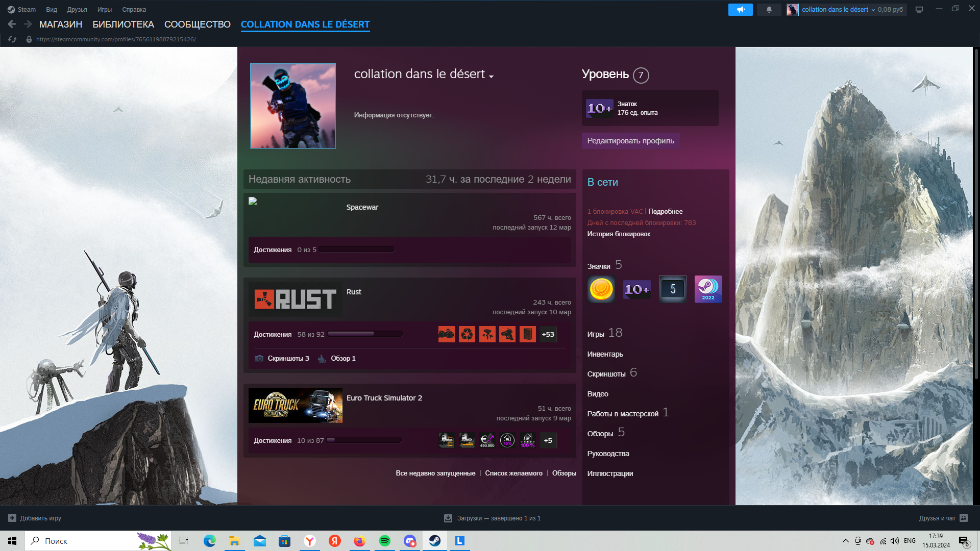980x551 pixels.
Task: Open COLLATION DANS LE DÉSERT tab
Action: coord(305,24)
